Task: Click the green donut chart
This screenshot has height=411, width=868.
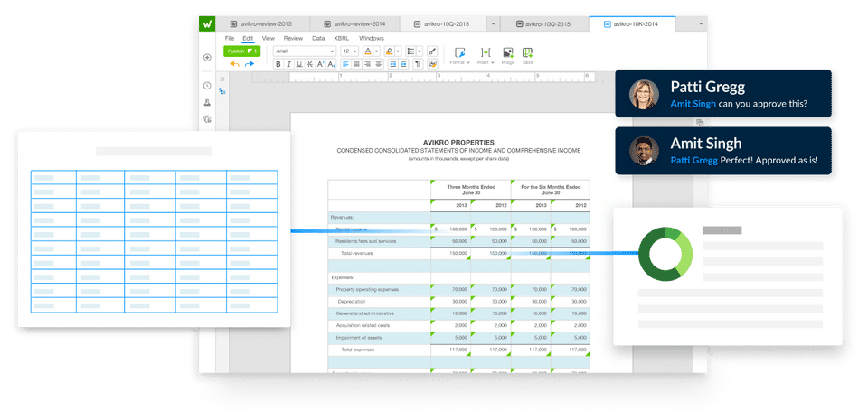Action: 665,253
